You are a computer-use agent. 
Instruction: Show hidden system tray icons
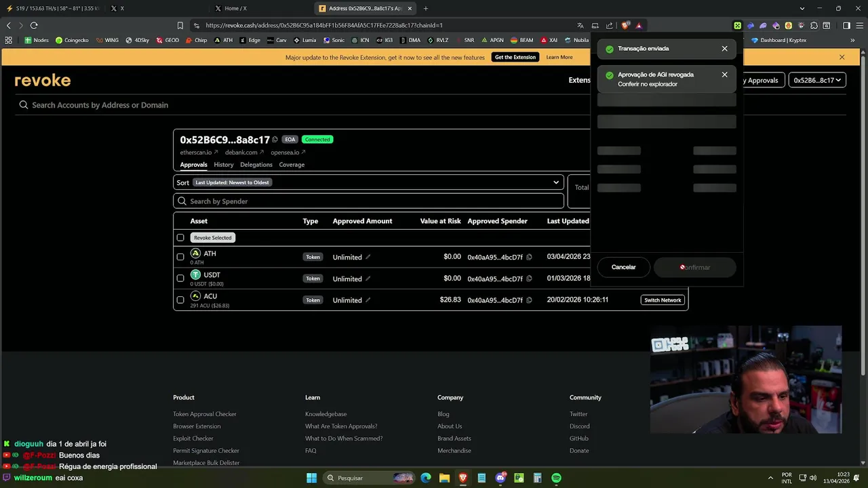click(x=770, y=478)
